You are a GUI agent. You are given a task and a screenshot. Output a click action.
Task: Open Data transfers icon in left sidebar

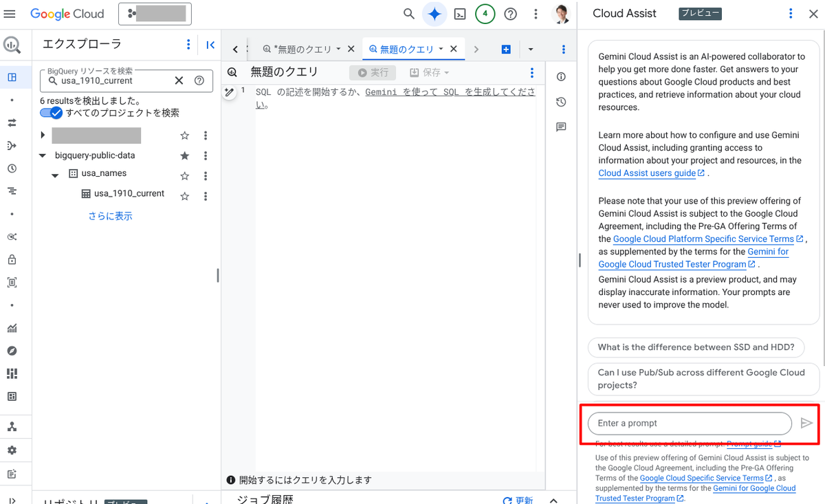(12, 123)
